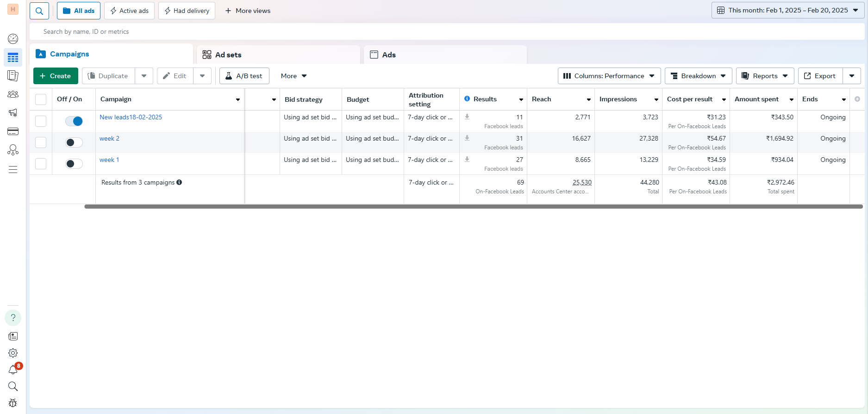Check the week 1 campaign checkbox
The image size is (868, 414).
click(x=41, y=164)
